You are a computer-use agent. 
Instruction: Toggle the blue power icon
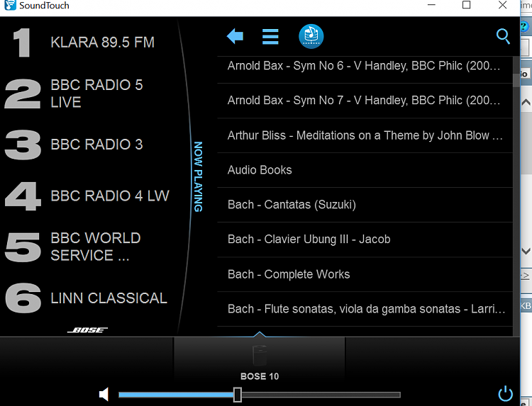pos(505,393)
